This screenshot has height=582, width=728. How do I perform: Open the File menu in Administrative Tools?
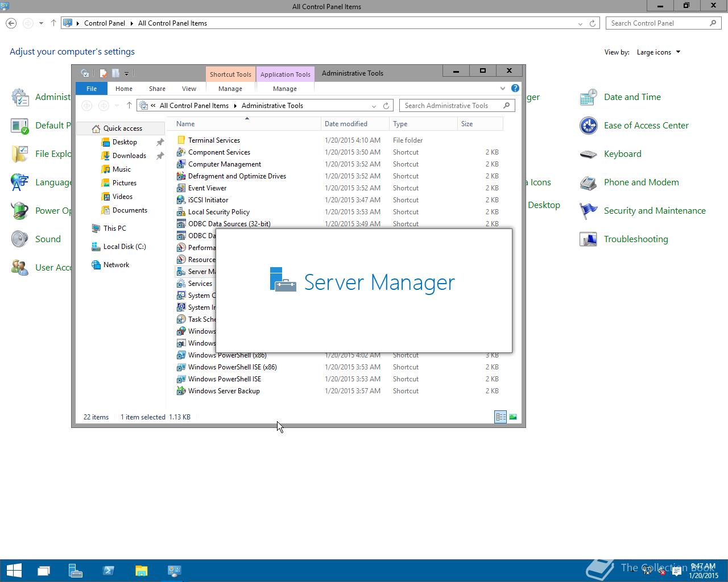92,89
